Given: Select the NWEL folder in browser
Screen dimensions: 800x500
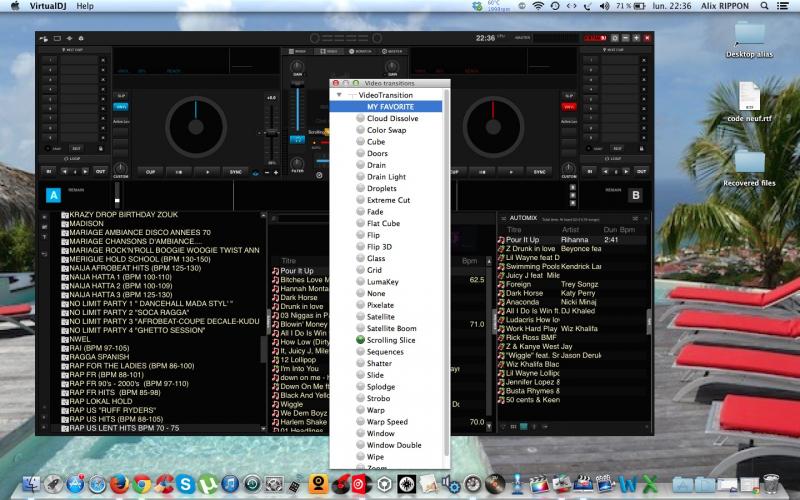Looking at the screenshot, I should (x=81, y=338).
